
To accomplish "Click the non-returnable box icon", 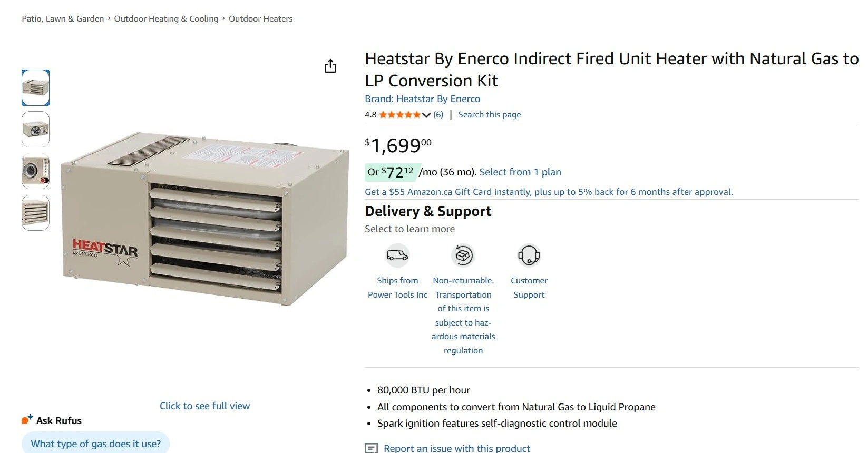I will coord(463,255).
